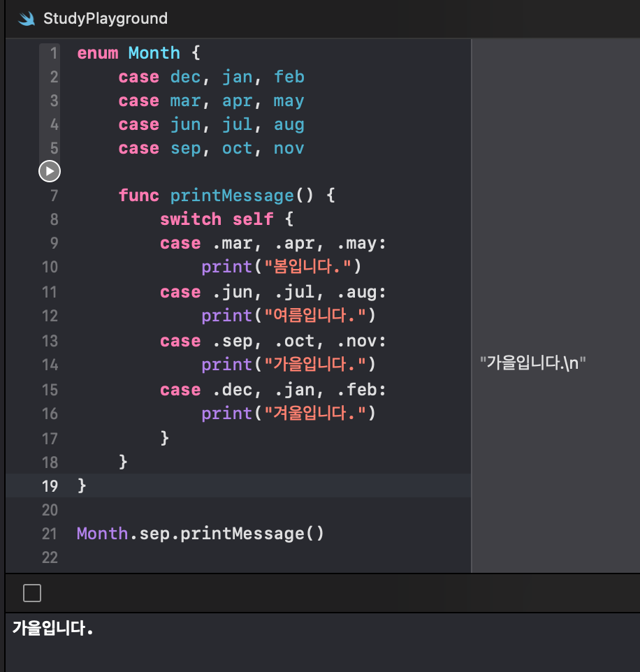Click the enum keyword on line 1
Image resolution: width=640 pixels, height=672 pixels.
[98, 53]
